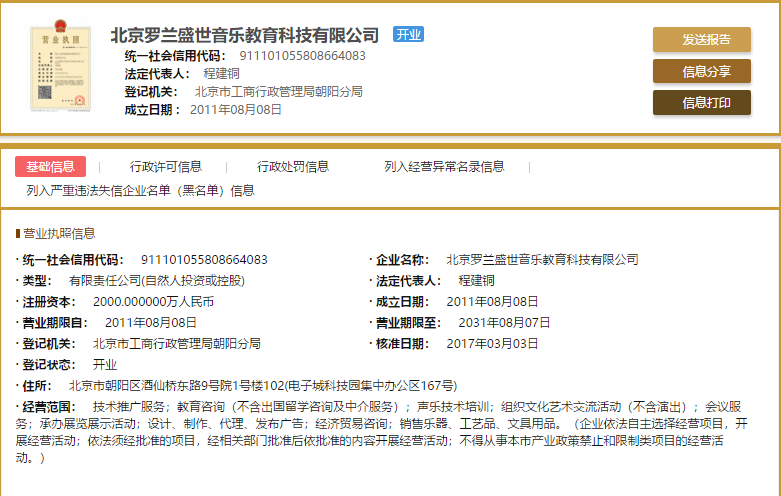
Task: Click the 登记机关 value in the header
Action: click(279, 92)
